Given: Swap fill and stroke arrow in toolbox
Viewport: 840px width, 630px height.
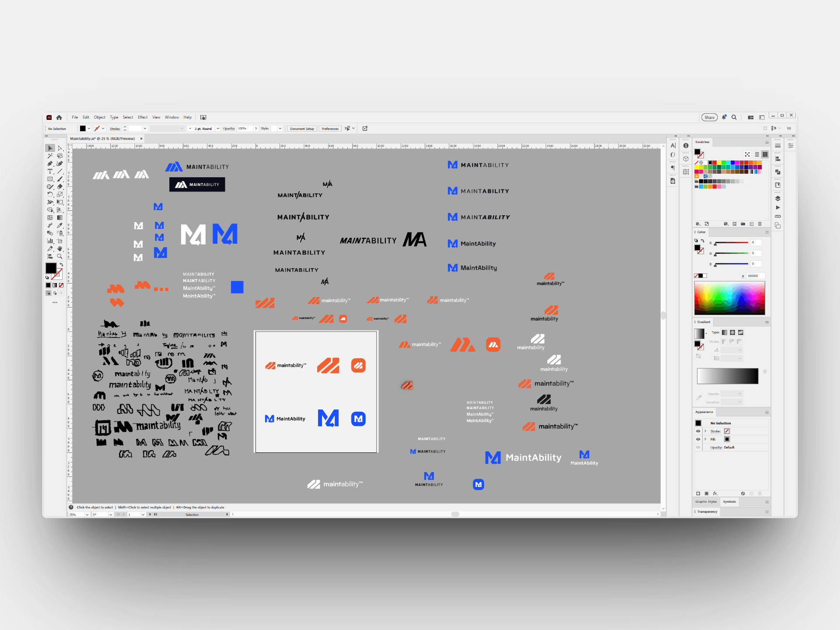Looking at the screenshot, I should coord(61,265).
